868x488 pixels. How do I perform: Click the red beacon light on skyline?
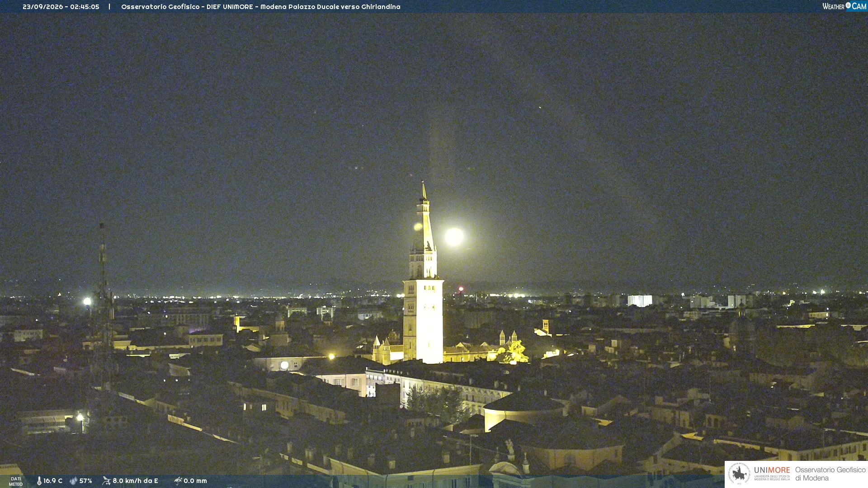point(461,289)
